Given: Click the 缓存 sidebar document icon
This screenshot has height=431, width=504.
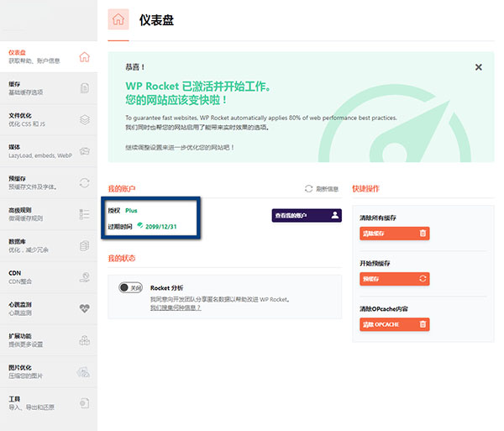Looking at the screenshot, I should pos(84,88).
